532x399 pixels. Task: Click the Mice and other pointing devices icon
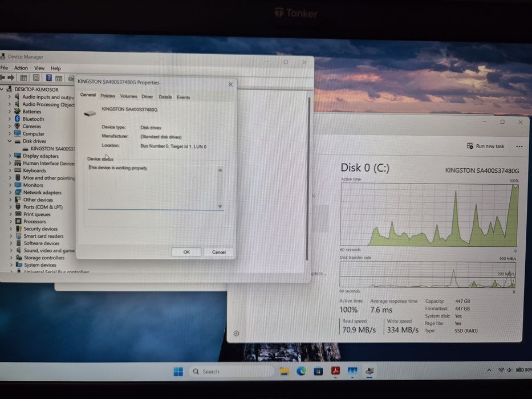18,178
